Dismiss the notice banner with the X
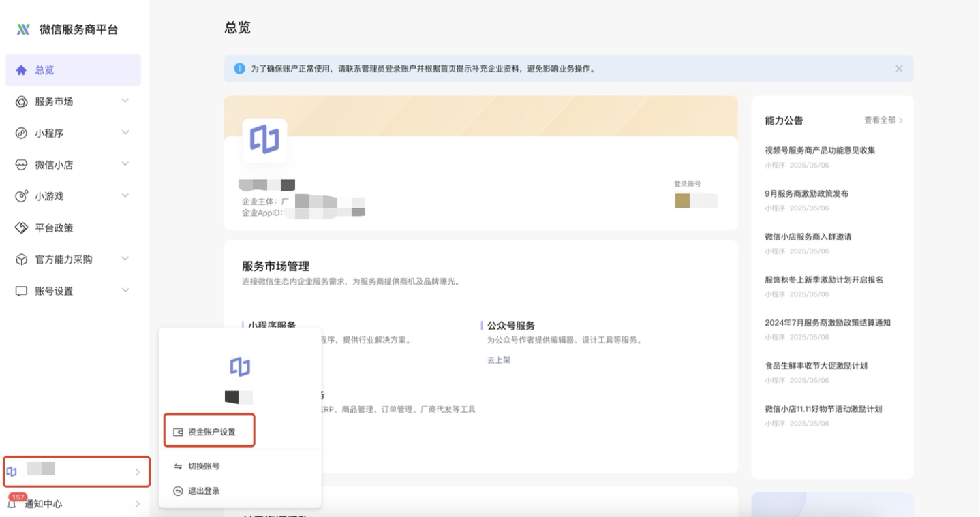This screenshot has width=980, height=517. (899, 69)
